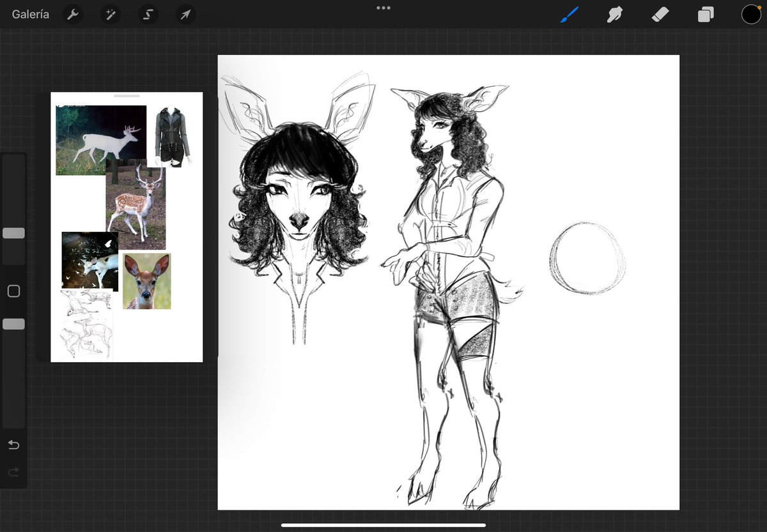This screenshot has height=532, width=767.
Task: Tap the Reference panel drag handle
Action: click(126, 95)
